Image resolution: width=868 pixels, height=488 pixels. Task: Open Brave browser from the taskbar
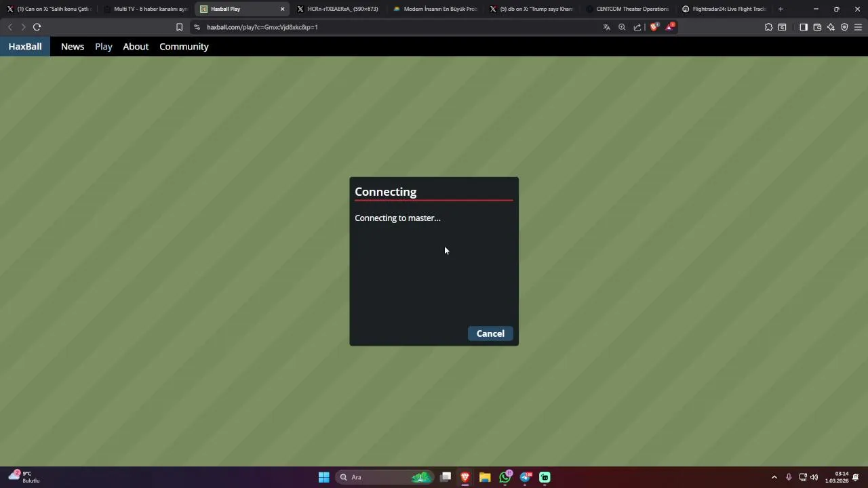pos(465,477)
